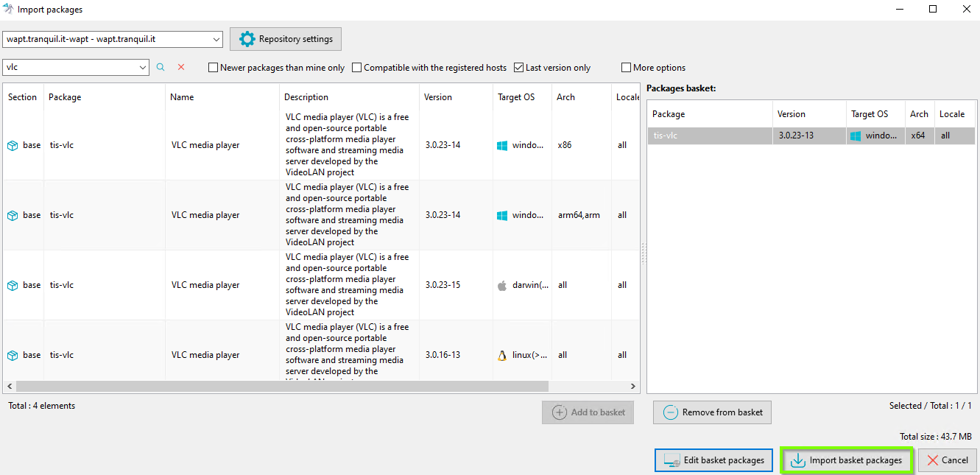Click the gear icon in Repository settings
Screen dimensions: 980x475
[x=247, y=39]
